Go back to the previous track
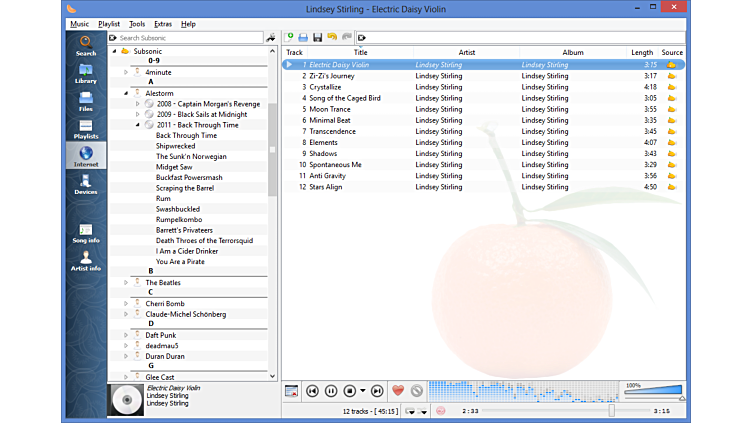The height and width of the screenshot is (423, 752). click(x=313, y=391)
